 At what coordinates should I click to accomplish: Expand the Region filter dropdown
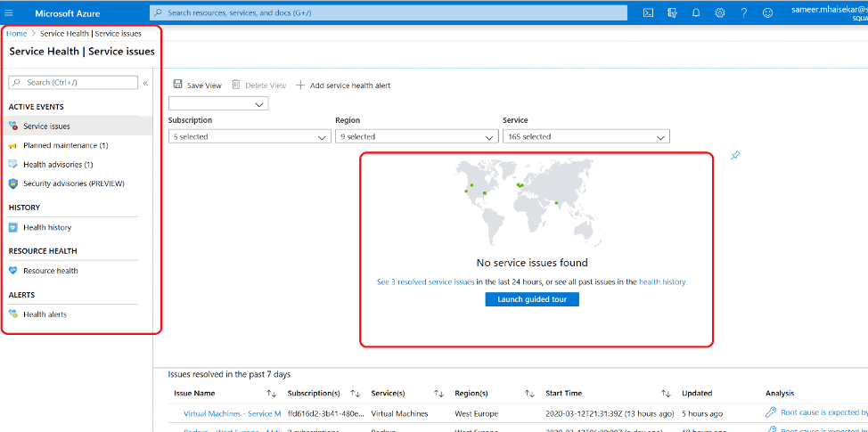[417, 136]
